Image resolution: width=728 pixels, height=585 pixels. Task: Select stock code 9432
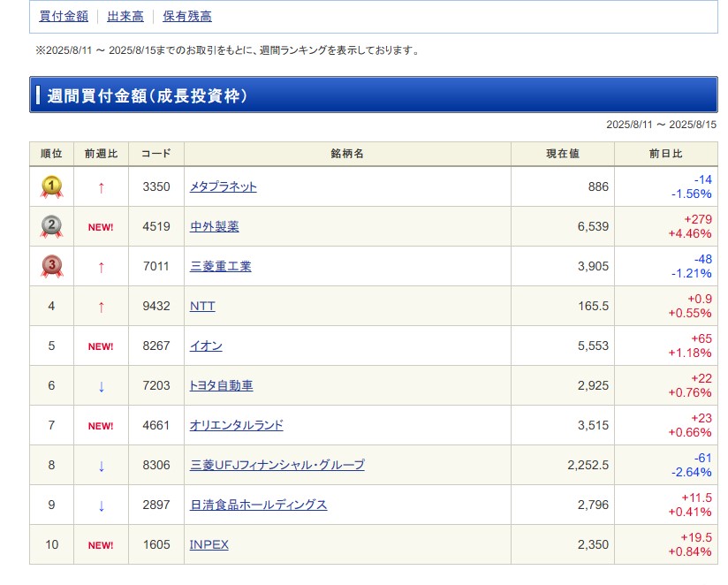click(156, 306)
